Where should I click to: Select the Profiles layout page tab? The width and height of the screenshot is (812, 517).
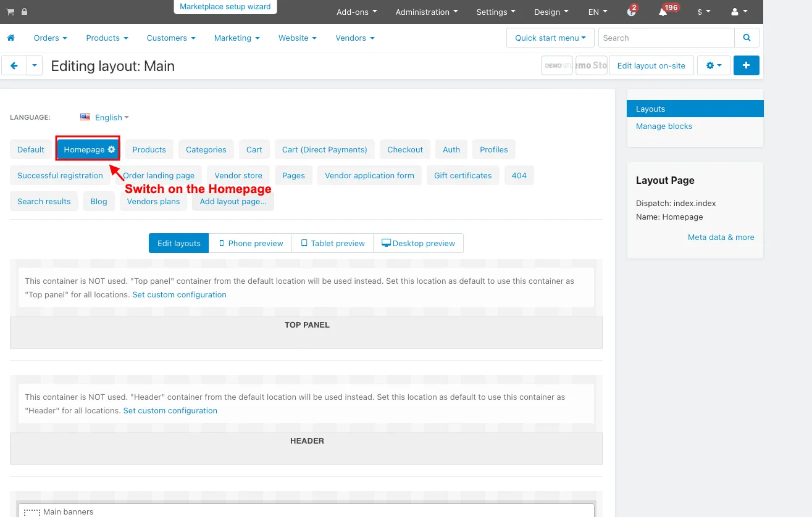pyautogui.click(x=494, y=149)
